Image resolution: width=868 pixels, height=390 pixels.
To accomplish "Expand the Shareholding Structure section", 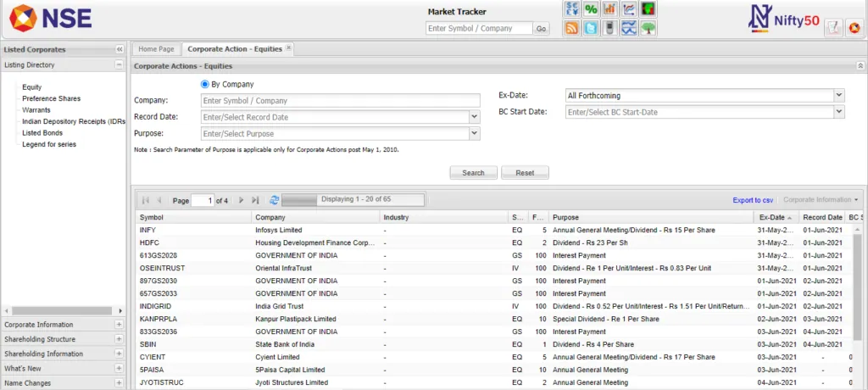I will [119, 339].
